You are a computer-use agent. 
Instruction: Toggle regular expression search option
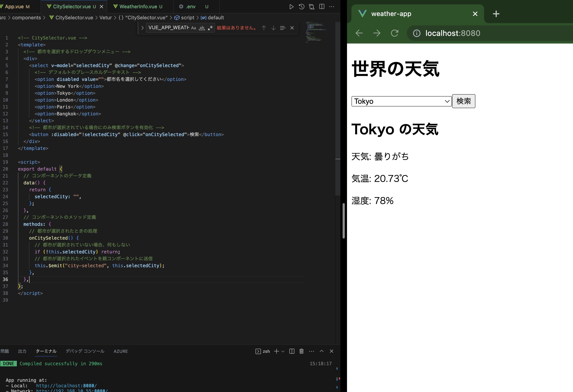click(x=210, y=28)
